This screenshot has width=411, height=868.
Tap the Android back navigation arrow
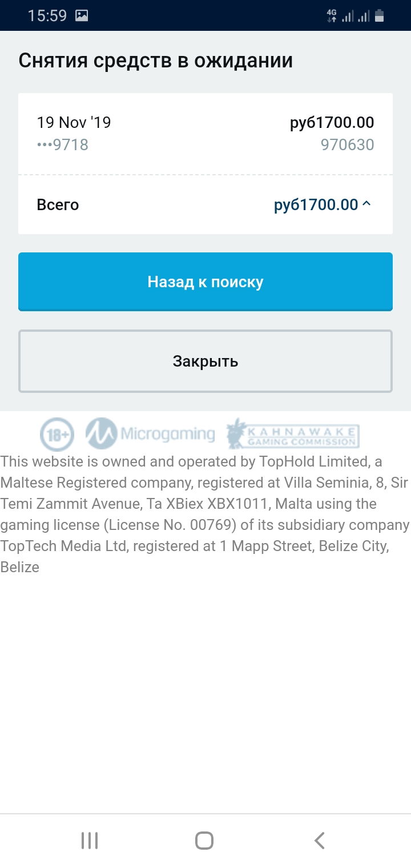[320, 841]
